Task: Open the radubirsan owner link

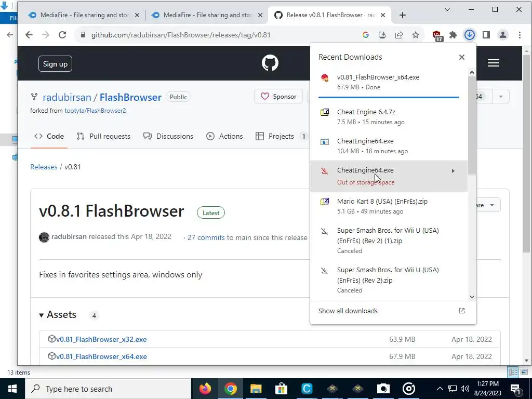Action: pos(67,97)
